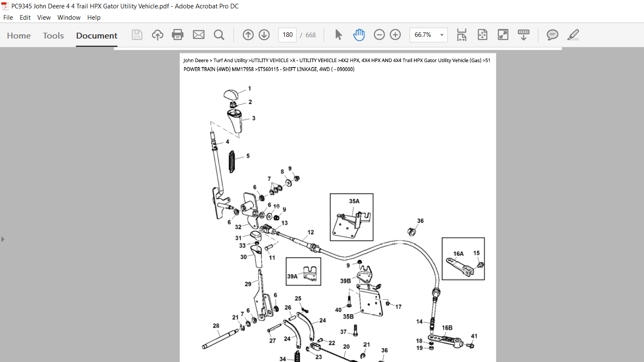Click total page count 668

coord(311,35)
